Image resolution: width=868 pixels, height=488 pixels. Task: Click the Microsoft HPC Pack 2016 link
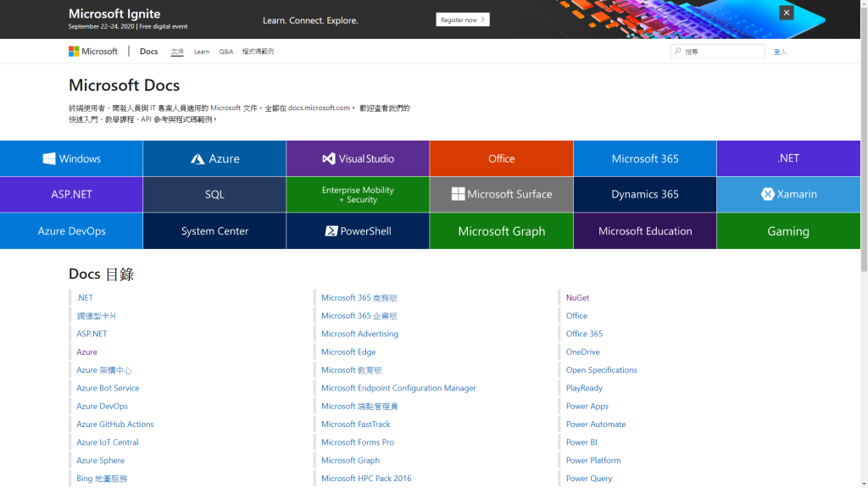coord(366,479)
